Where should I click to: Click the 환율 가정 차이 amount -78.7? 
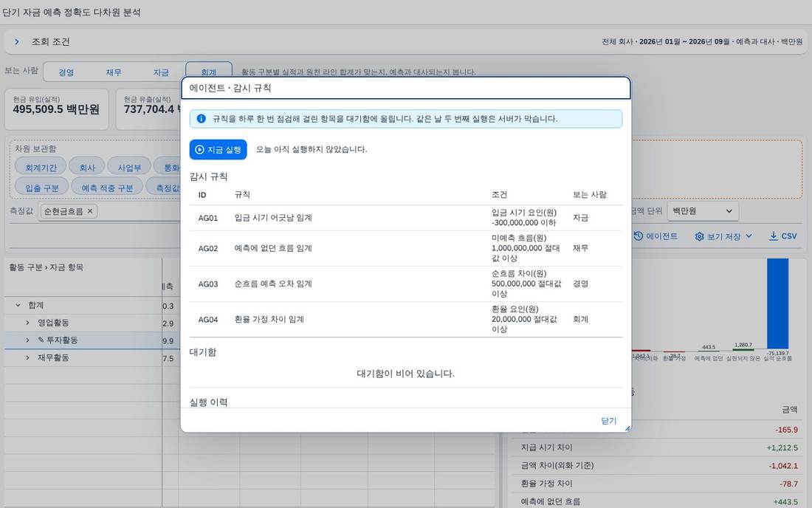(x=788, y=484)
